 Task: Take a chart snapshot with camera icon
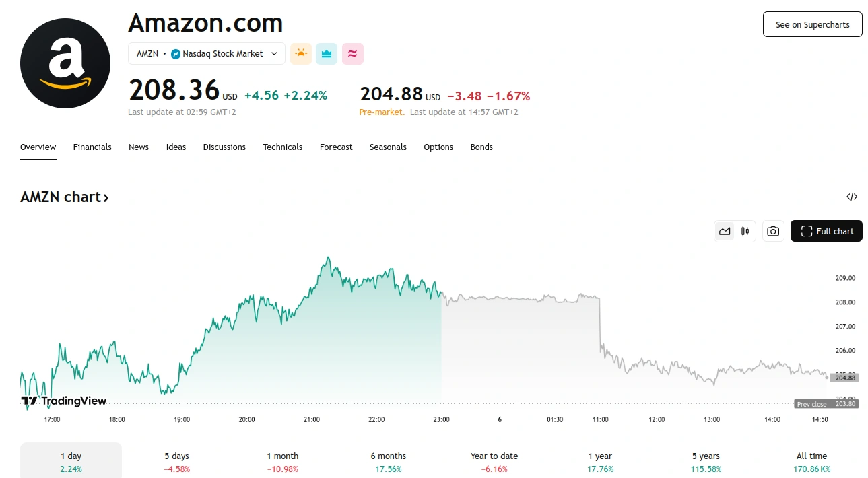pyautogui.click(x=773, y=231)
